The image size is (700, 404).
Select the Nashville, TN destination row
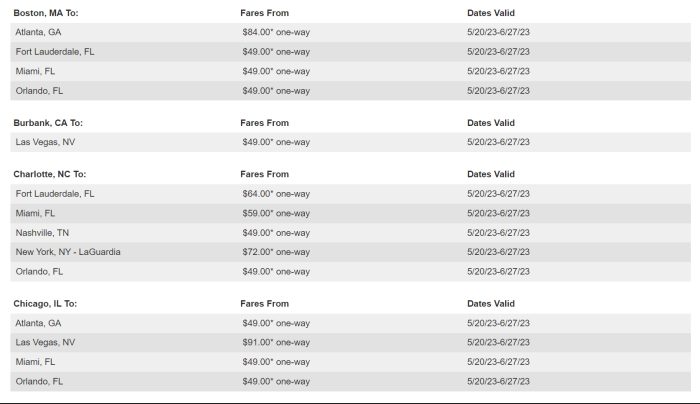pyautogui.click(x=43, y=233)
